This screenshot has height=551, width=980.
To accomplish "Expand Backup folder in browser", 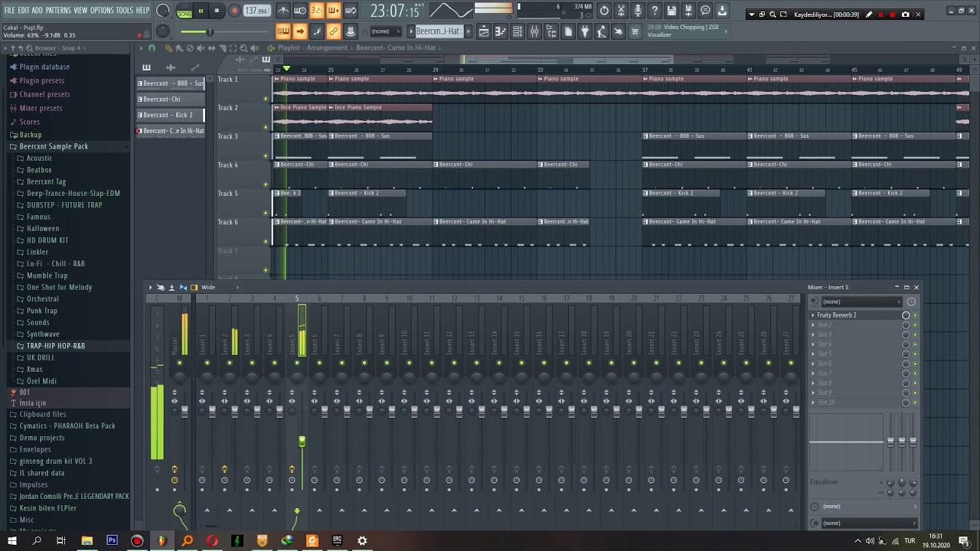I will (x=31, y=135).
